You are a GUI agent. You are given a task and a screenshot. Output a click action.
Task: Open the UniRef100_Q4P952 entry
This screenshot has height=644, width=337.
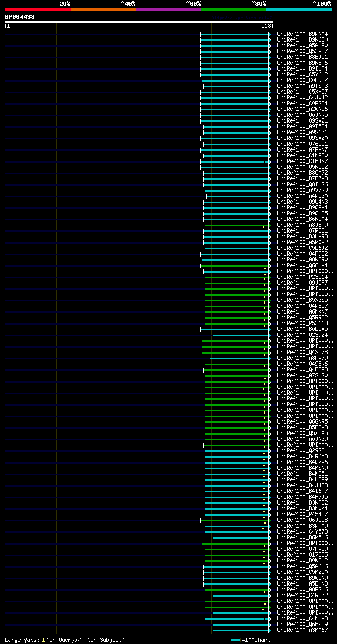[302, 254]
